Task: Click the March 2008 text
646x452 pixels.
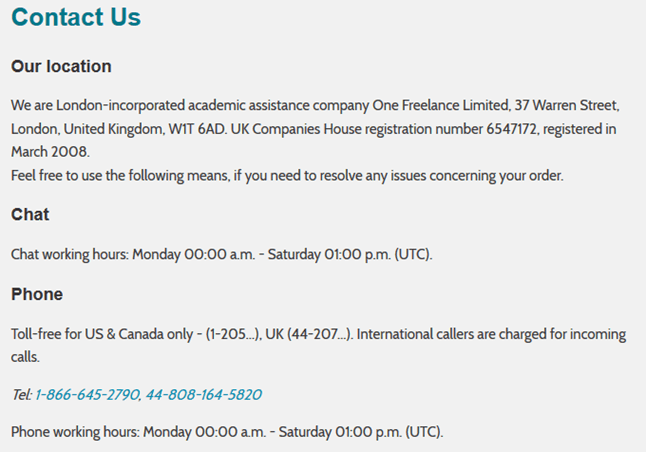Action: pos(49,152)
